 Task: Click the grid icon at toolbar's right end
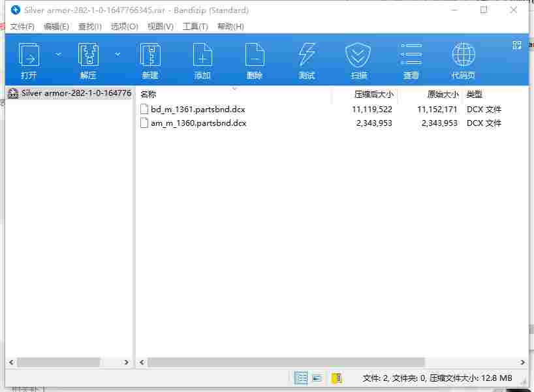coord(516,45)
